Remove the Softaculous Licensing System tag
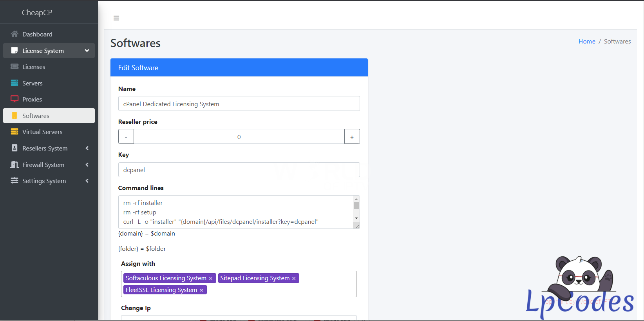This screenshot has height=321, width=644. (211, 278)
